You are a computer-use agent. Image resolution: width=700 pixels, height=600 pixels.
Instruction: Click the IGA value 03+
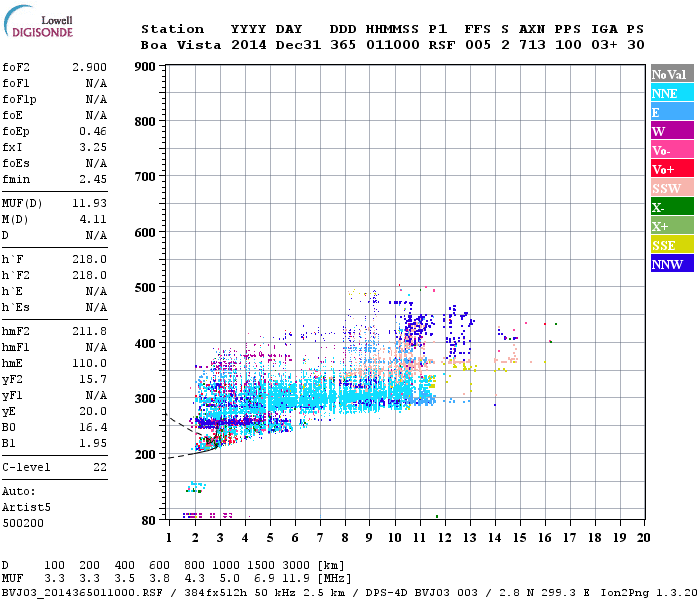click(604, 45)
